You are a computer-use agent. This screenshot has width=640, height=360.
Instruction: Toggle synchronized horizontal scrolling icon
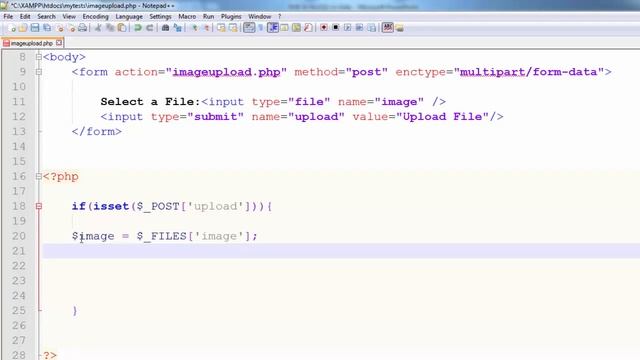(233, 28)
